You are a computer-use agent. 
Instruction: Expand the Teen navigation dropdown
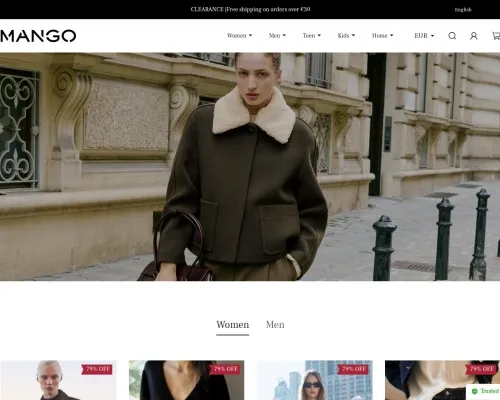point(312,36)
